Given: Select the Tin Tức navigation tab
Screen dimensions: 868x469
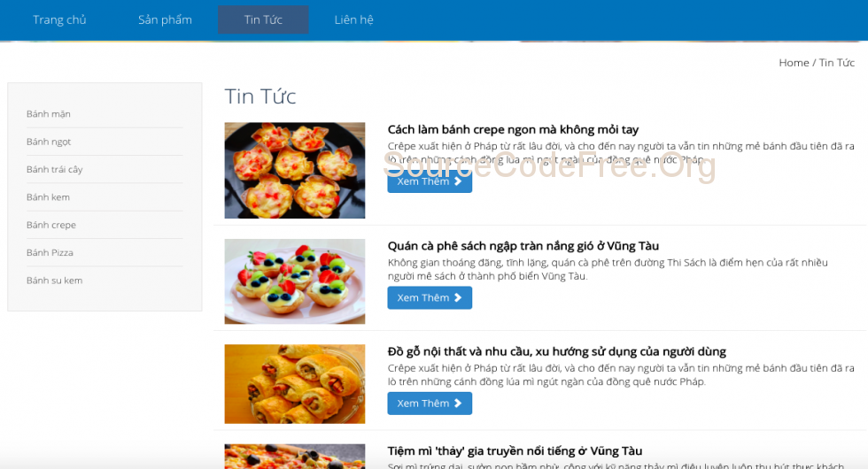Looking at the screenshot, I should 263,19.
